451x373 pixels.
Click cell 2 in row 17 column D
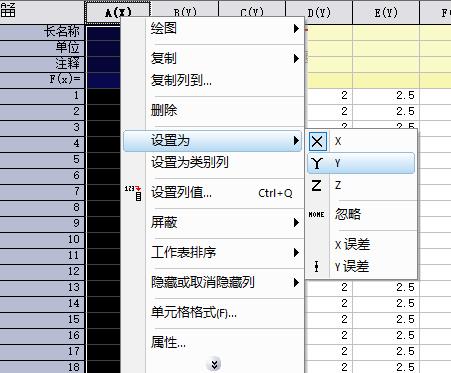329,352
